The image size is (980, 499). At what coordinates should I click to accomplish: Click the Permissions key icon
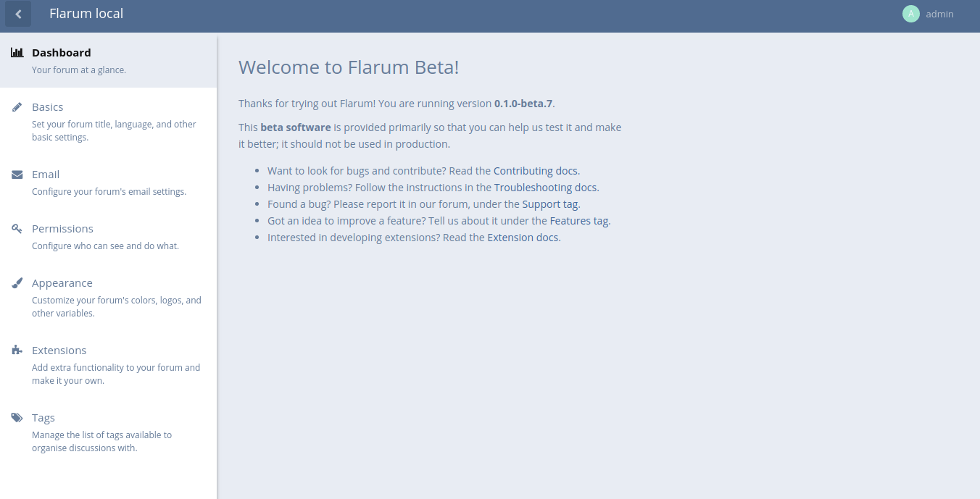[17, 229]
